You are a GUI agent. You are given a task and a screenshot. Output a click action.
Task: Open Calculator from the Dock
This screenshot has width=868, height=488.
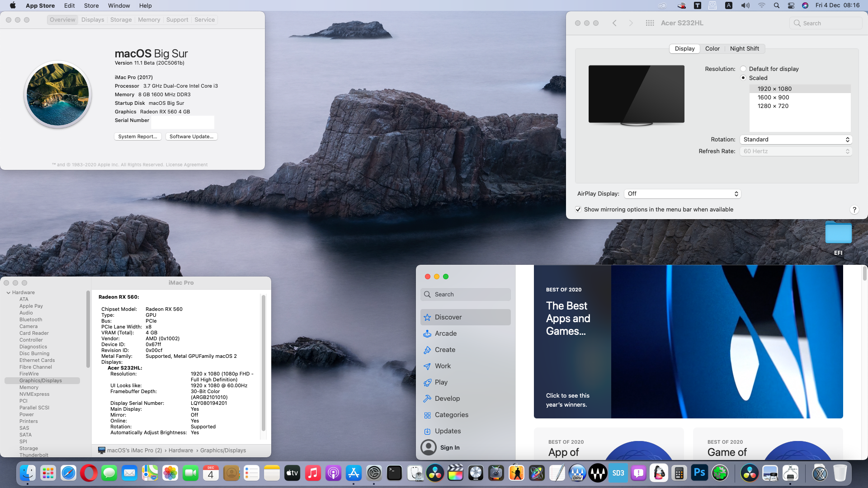point(679,473)
